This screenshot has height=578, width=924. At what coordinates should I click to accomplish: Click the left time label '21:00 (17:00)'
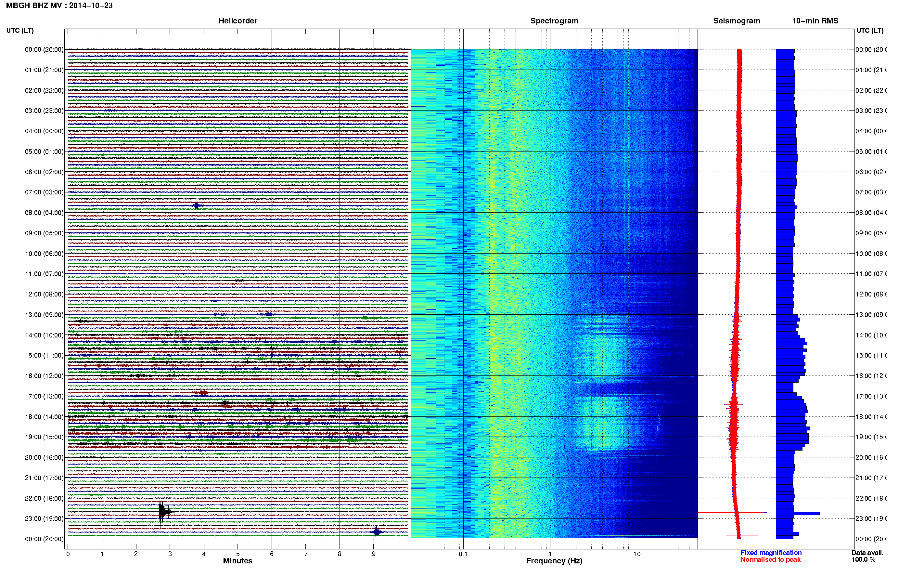44,478
